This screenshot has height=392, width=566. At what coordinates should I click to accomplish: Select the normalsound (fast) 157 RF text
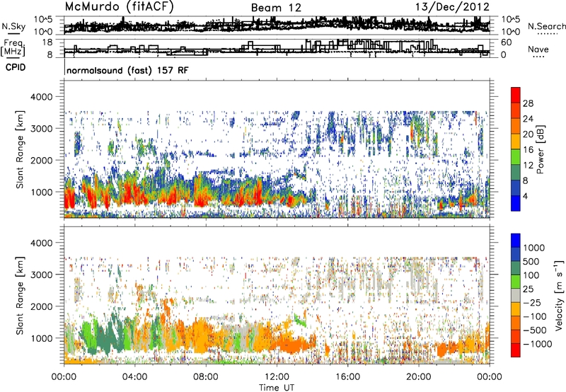click(x=127, y=70)
